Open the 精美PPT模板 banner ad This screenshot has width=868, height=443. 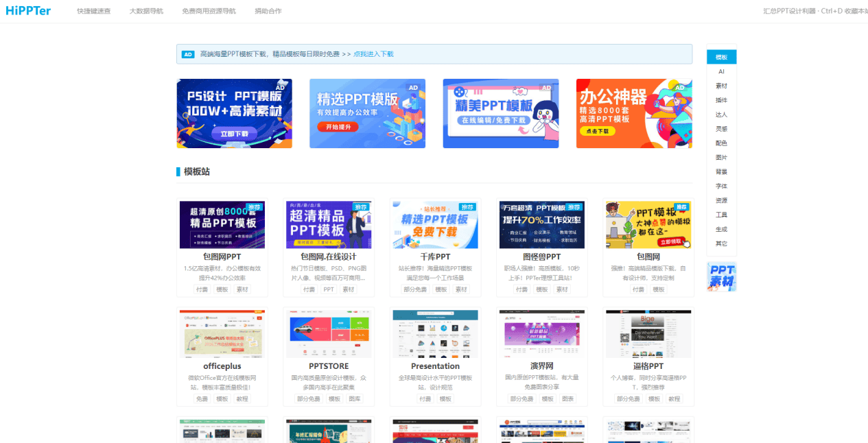(x=500, y=113)
